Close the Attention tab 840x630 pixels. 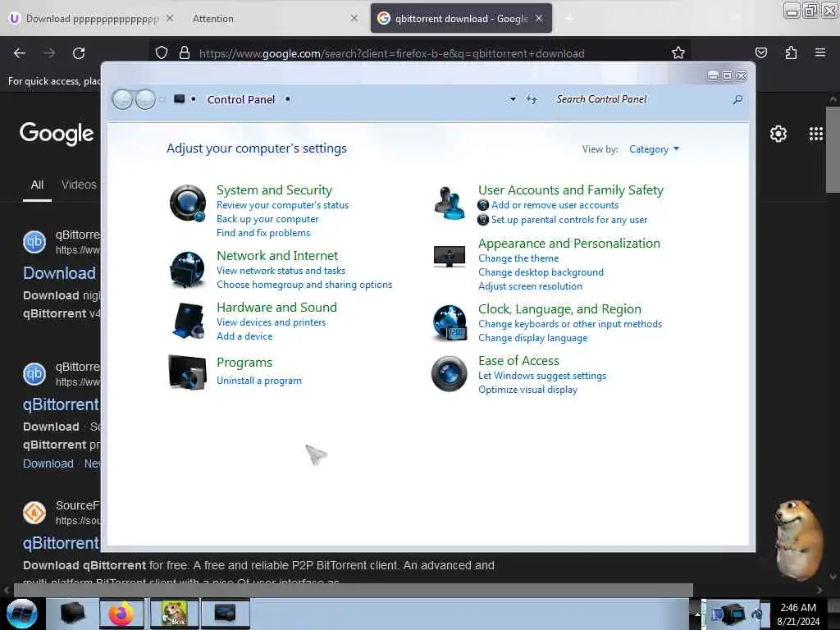[354, 18]
